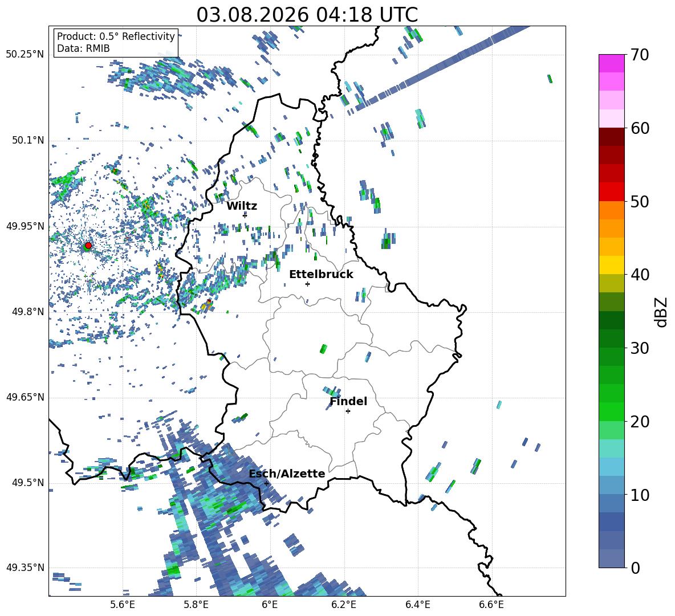Image resolution: width=675 pixels, height=616 pixels.
Task: Click the Esch/Alzette station cross marker
Action: coord(266,483)
